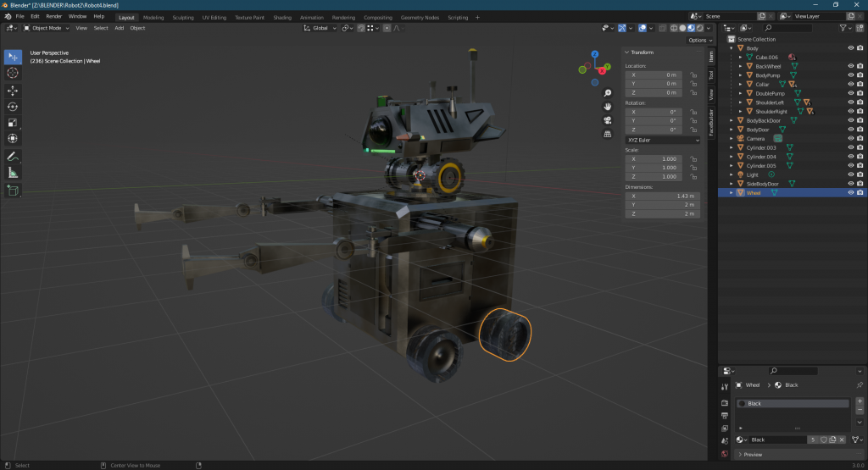This screenshot has width=868, height=470.
Task: Click the Dimensions X 1.43 m field
Action: point(663,196)
